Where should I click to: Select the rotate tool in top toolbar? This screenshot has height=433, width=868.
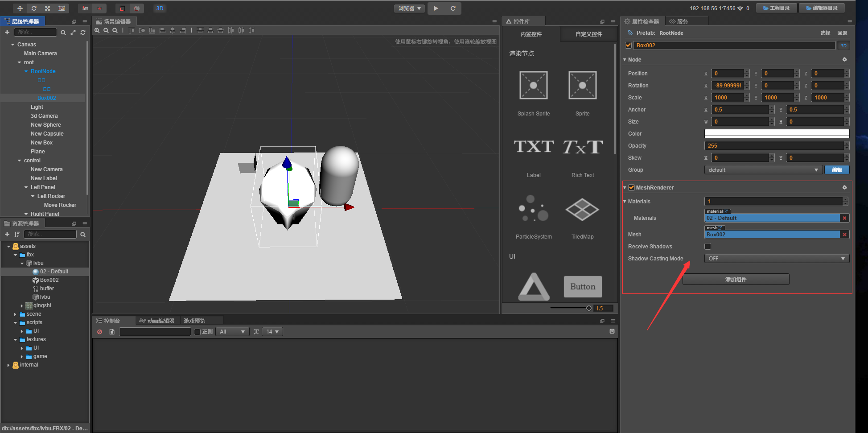point(34,8)
